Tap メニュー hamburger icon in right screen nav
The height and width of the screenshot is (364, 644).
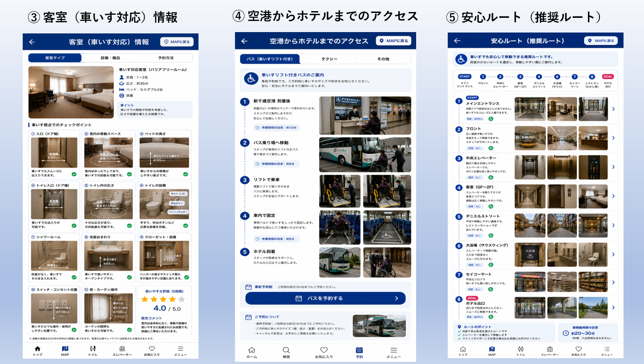607,349
